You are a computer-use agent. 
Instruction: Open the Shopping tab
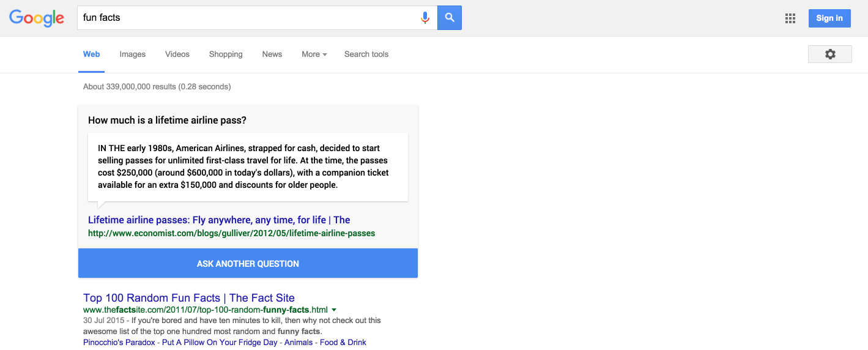click(x=226, y=54)
